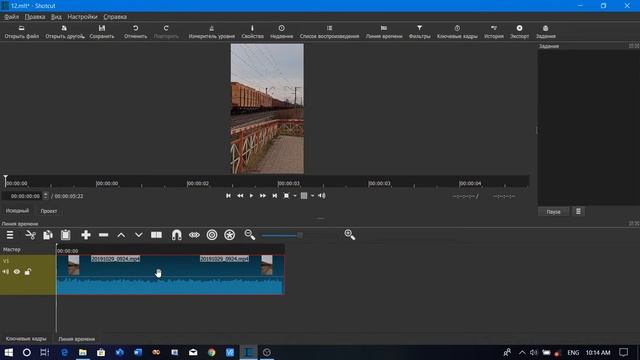This screenshot has height=360, width=640.
Task: Open File Explorer from taskbar
Action: click(82, 352)
